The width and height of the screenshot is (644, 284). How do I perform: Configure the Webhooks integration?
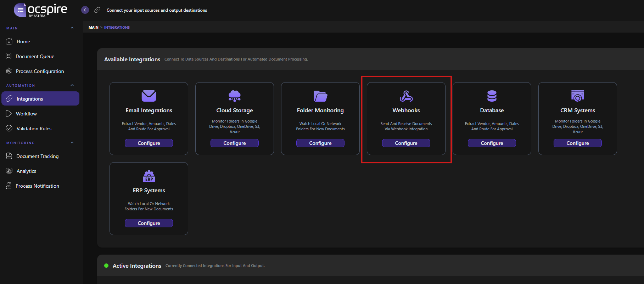click(406, 143)
